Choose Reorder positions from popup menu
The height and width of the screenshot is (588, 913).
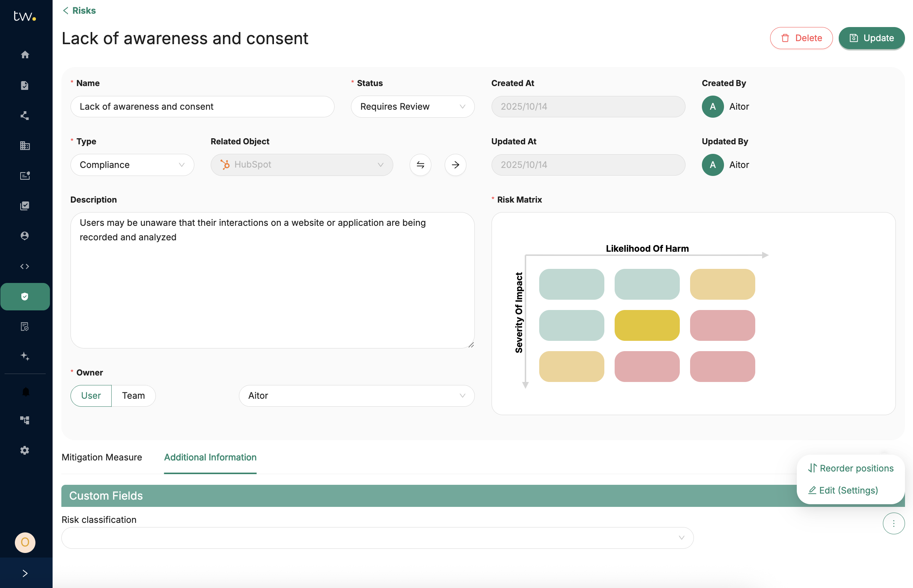[x=851, y=468]
